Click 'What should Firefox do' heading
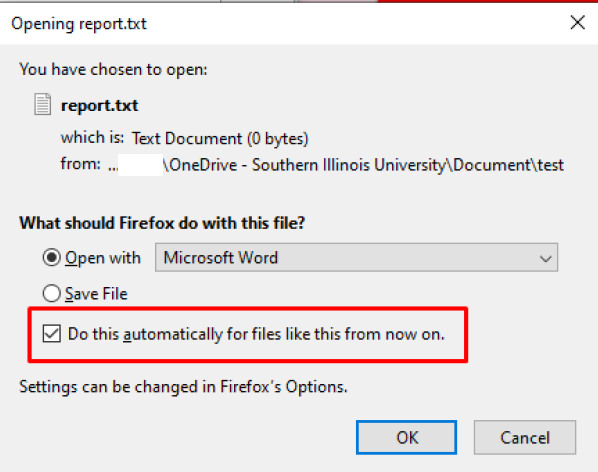Screen dimensions: 598x472 pos(162,223)
